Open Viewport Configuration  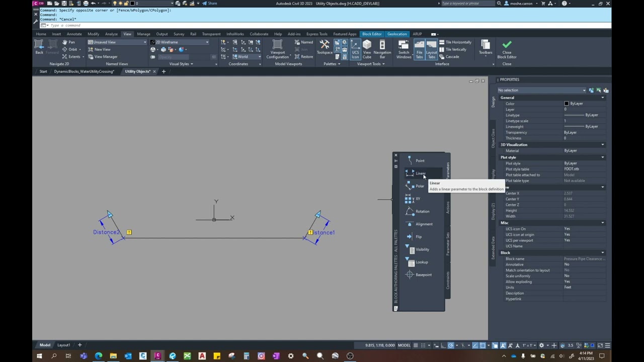click(277, 49)
